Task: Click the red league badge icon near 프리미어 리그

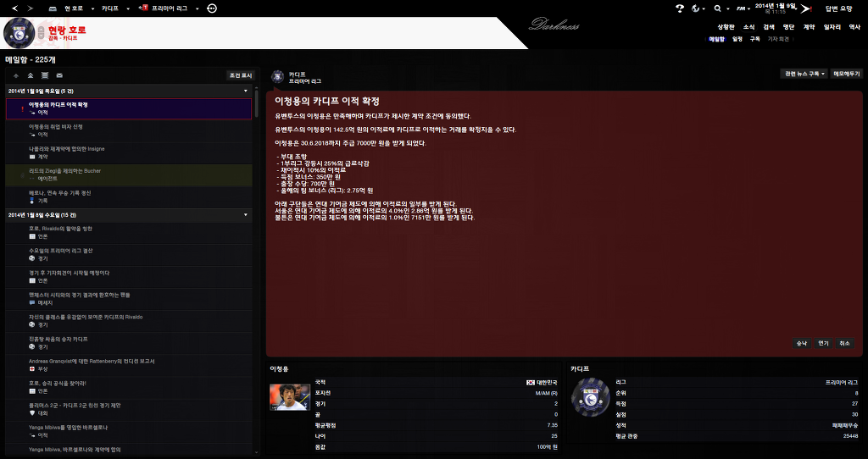Action: point(144,8)
